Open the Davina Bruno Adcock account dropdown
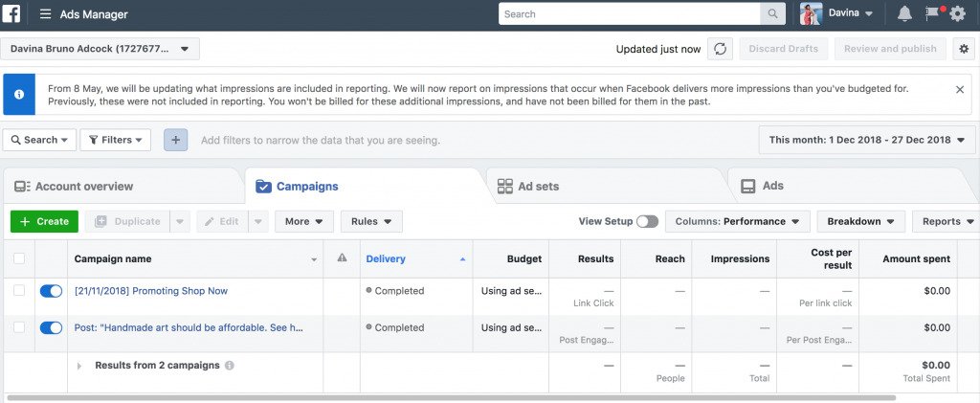 tap(100, 49)
